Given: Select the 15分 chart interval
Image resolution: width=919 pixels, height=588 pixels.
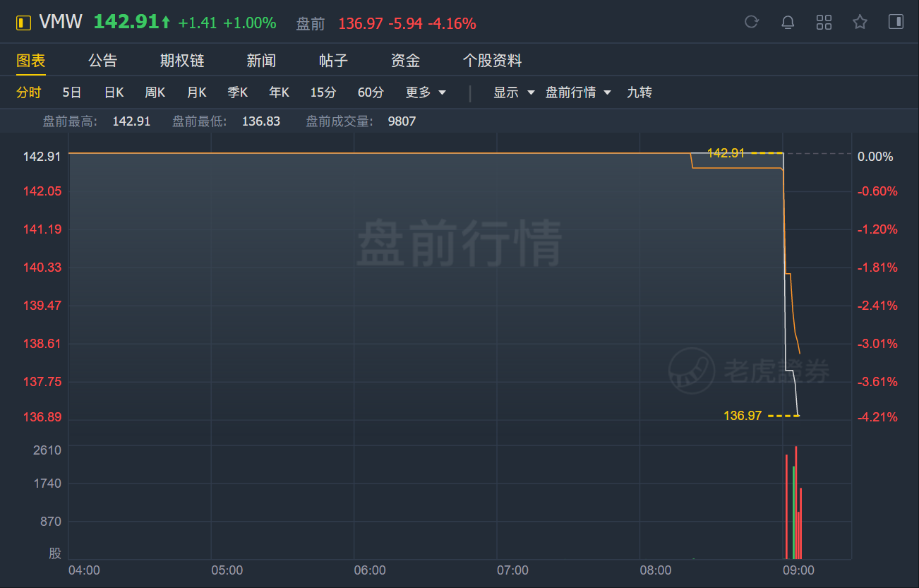Looking at the screenshot, I should [x=323, y=92].
